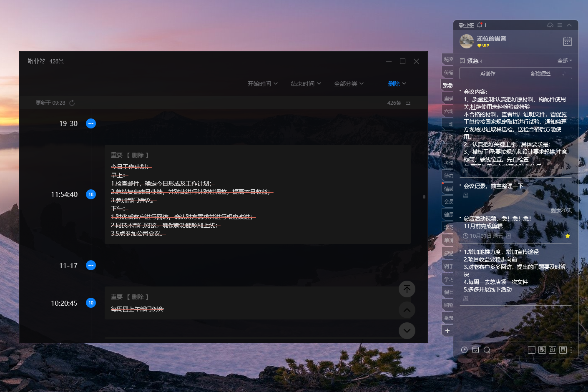Select the 紧急 category side tab

[x=447, y=85]
